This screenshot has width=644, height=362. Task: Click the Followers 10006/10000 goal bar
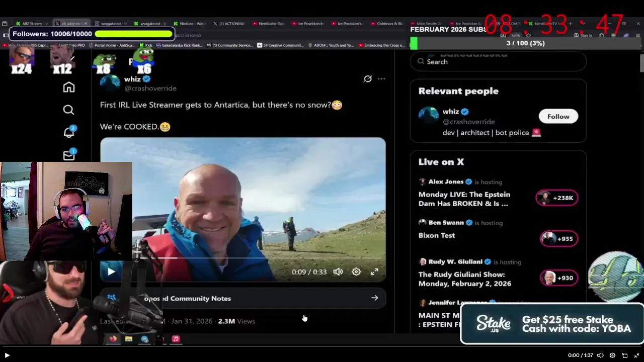(92, 34)
